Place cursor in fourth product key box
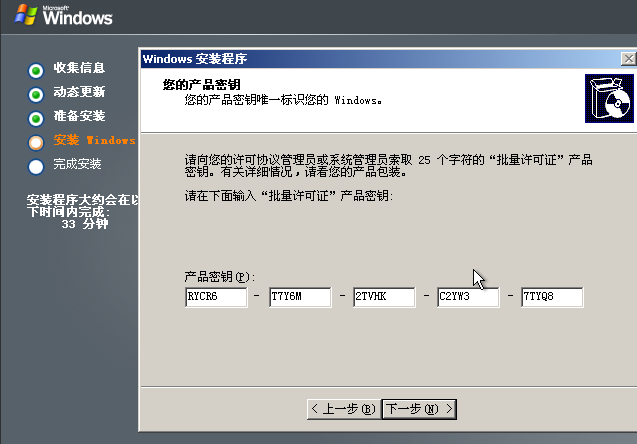This screenshot has height=444, width=637. coord(467,297)
